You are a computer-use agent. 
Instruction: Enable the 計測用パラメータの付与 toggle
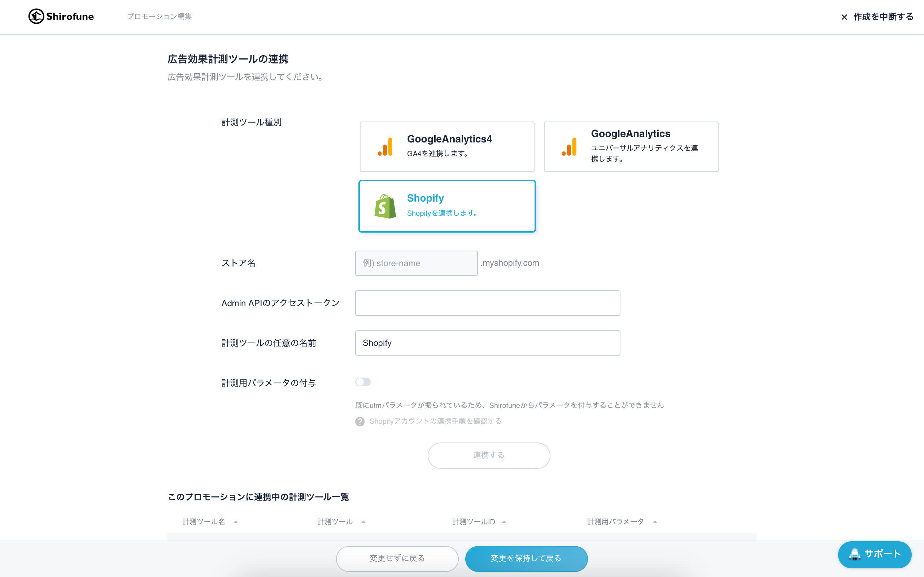coord(363,382)
